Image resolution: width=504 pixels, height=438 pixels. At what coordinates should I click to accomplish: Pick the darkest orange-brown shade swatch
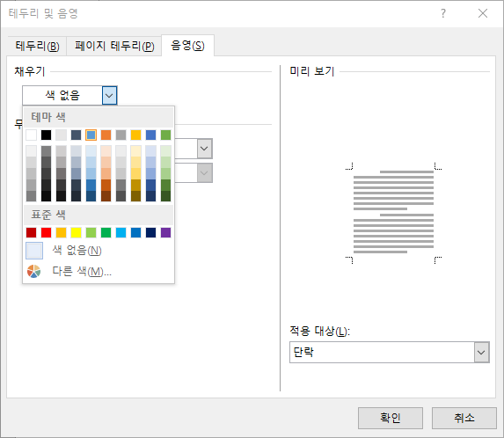click(106, 196)
